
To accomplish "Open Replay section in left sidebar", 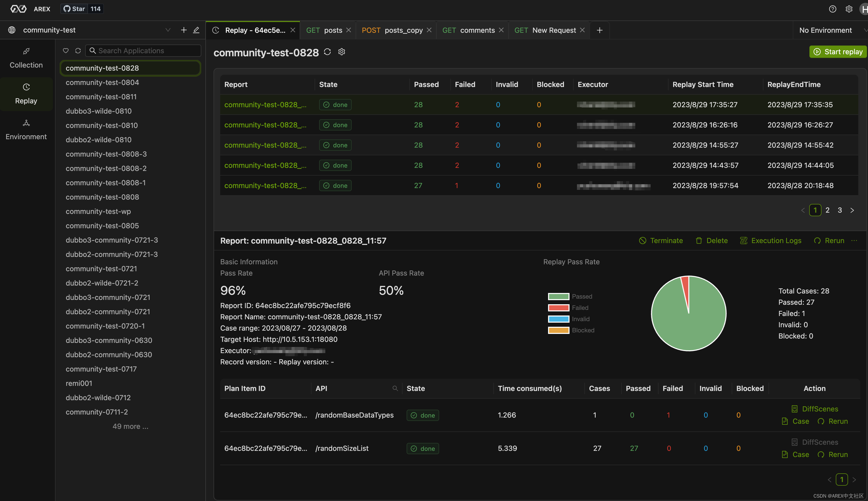I will pos(26,94).
